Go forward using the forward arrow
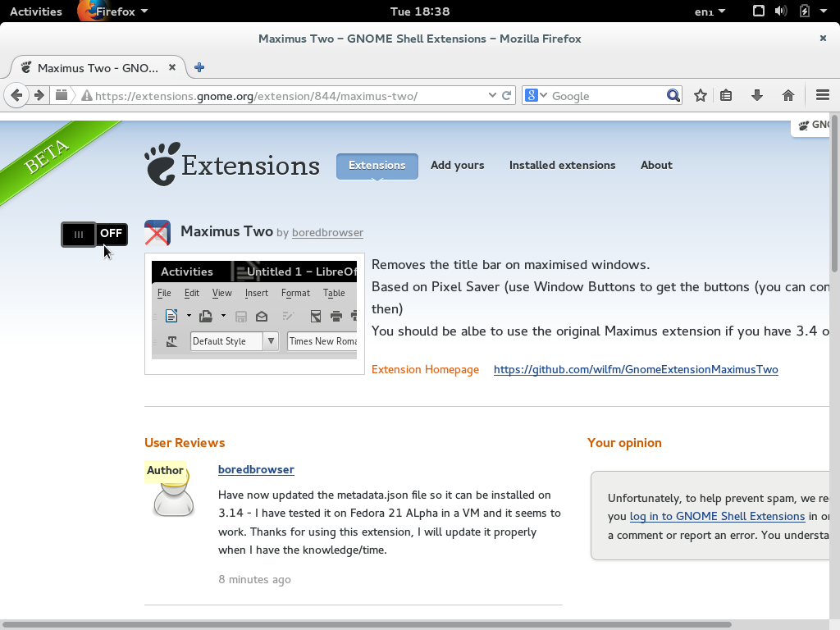 tap(39, 96)
